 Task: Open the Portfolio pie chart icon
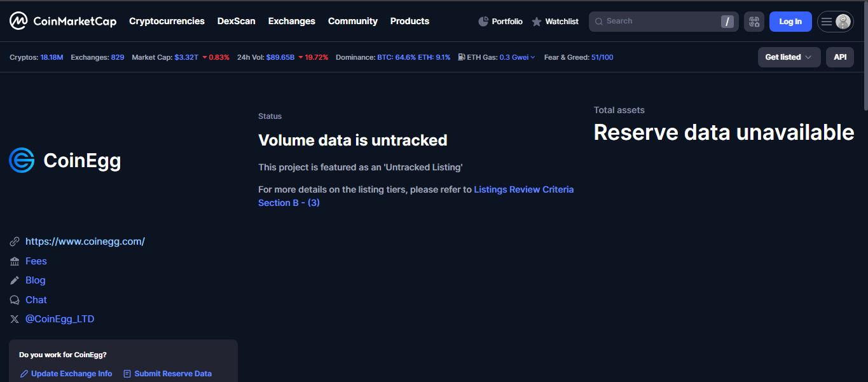pos(483,22)
